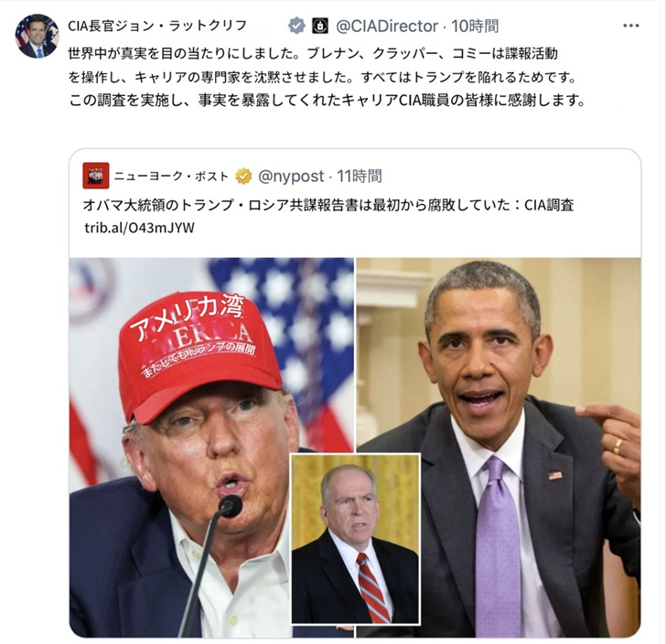
Task: Open the New York Post red avatar
Action: 96,176
